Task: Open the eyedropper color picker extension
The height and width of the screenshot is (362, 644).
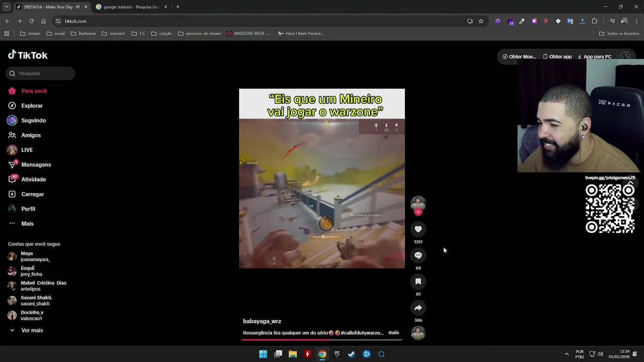Action: pos(522,21)
